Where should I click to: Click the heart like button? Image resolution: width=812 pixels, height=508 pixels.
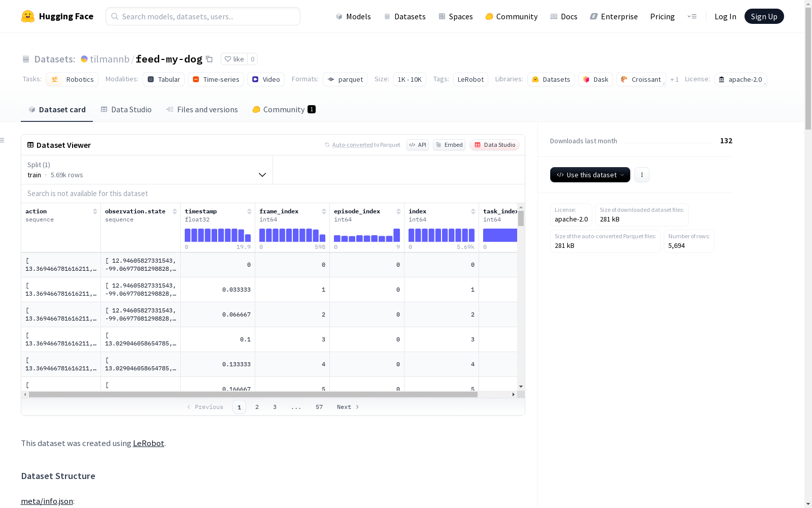[x=234, y=59]
